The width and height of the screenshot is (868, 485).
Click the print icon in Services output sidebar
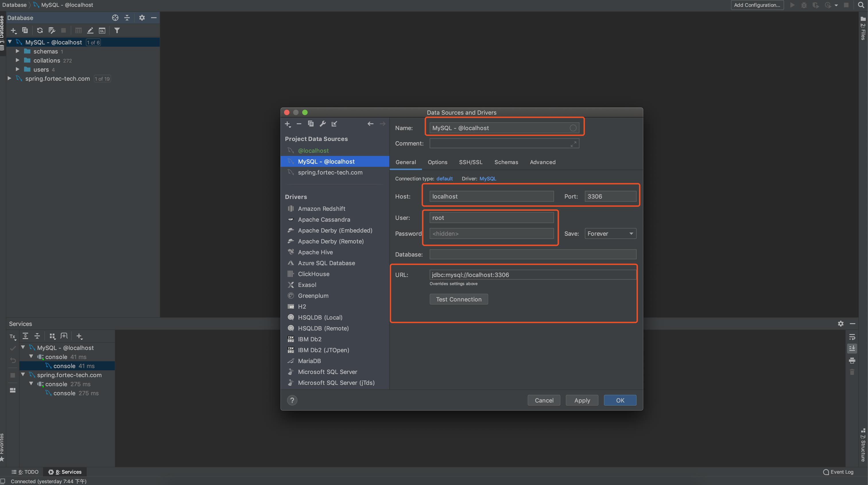pos(852,361)
